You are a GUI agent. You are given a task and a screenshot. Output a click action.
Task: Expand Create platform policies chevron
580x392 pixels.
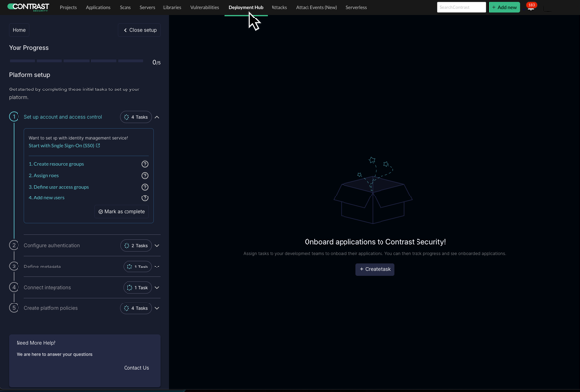pos(157,308)
